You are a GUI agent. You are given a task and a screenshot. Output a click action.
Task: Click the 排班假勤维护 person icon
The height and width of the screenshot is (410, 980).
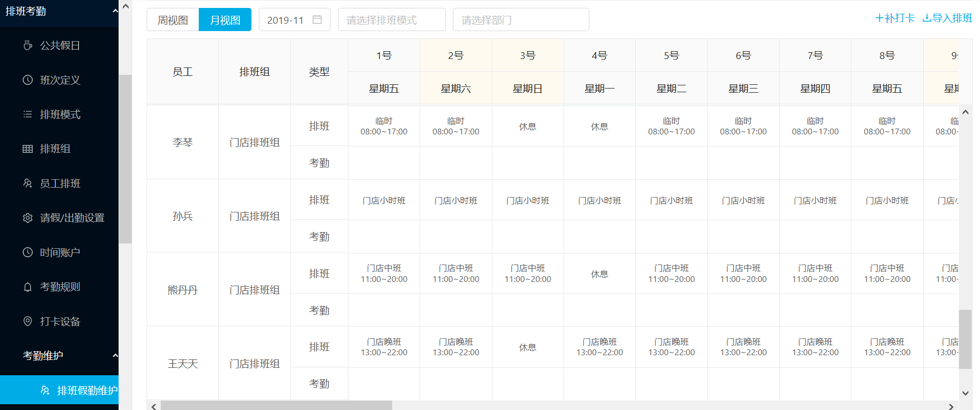(45, 391)
